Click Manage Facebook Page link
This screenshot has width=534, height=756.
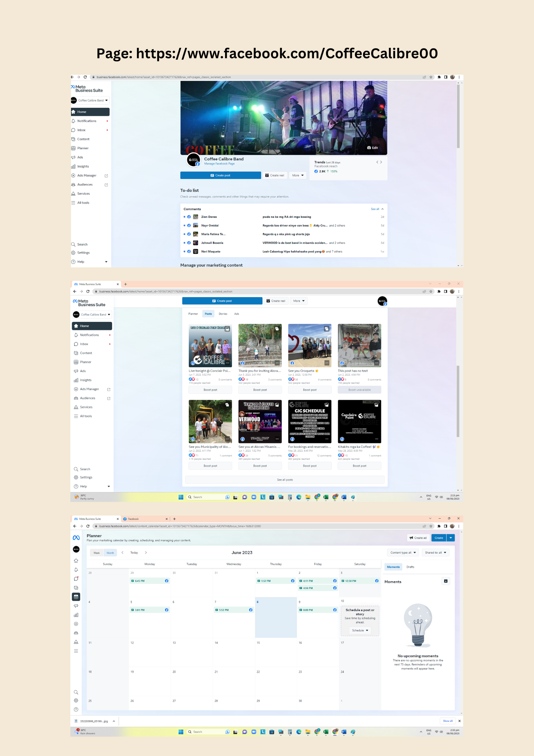point(219,164)
